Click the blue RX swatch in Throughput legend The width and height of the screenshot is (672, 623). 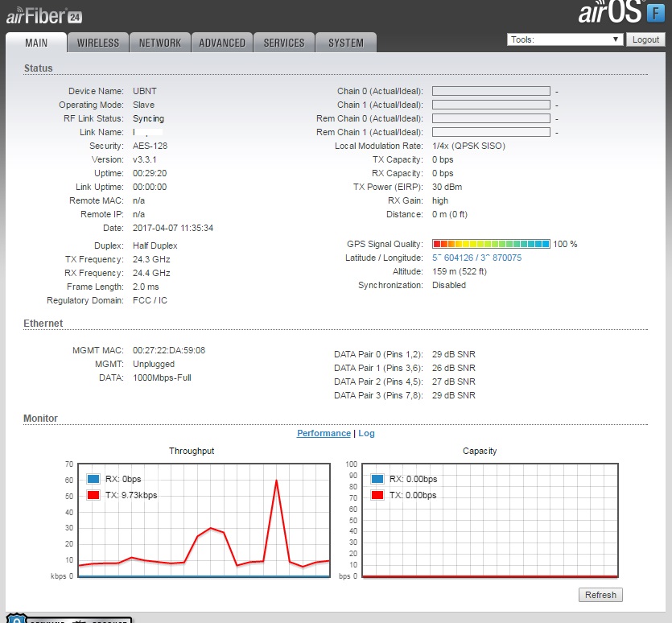tap(93, 479)
